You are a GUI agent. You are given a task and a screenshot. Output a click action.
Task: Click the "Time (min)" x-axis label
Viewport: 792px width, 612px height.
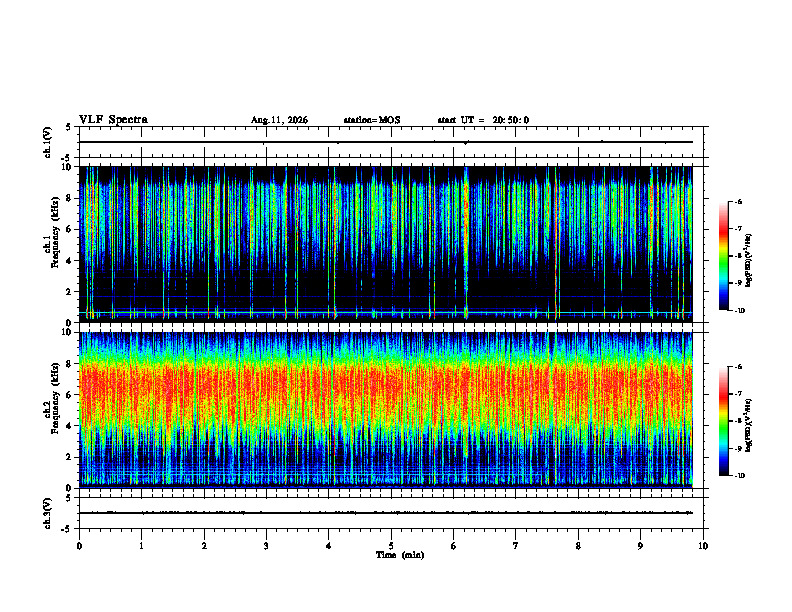click(x=400, y=555)
